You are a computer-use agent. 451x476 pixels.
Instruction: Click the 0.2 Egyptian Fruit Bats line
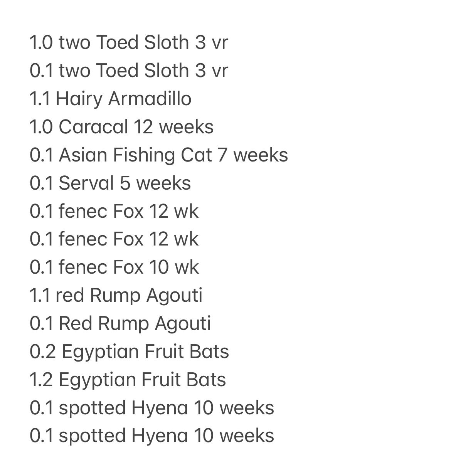coord(129,352)
